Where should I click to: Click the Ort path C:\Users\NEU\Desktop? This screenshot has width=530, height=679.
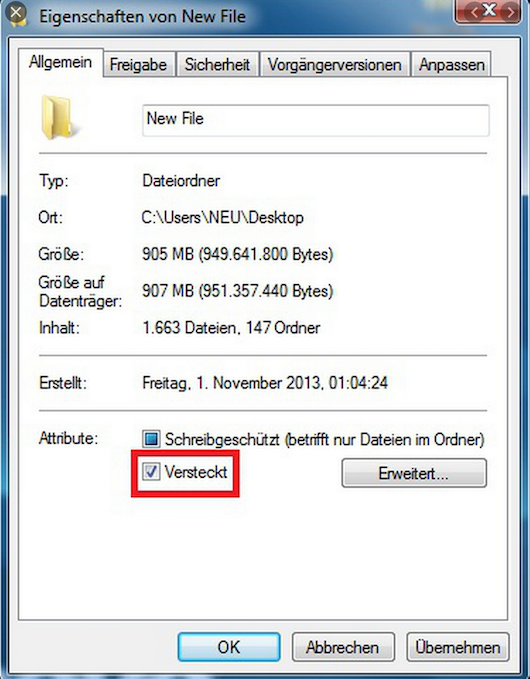tap(223, 217)
